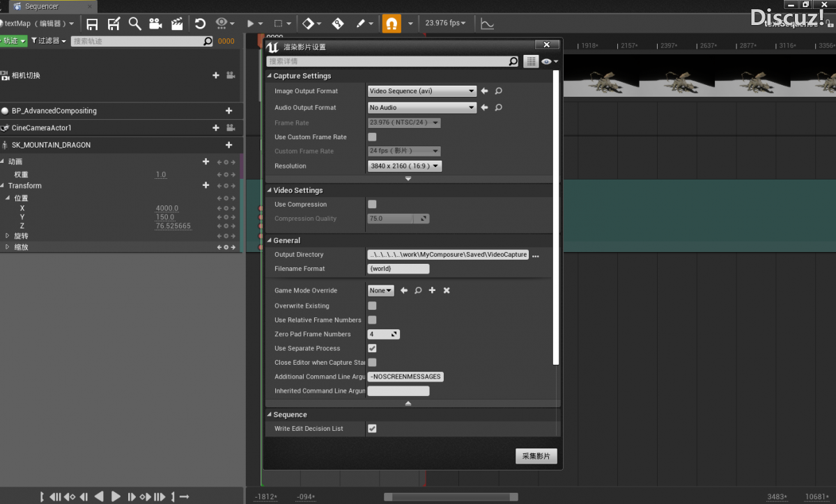Click the green 轨迹 add track button
The width and height of the screenshot is (836, 504).
(13, 41)
